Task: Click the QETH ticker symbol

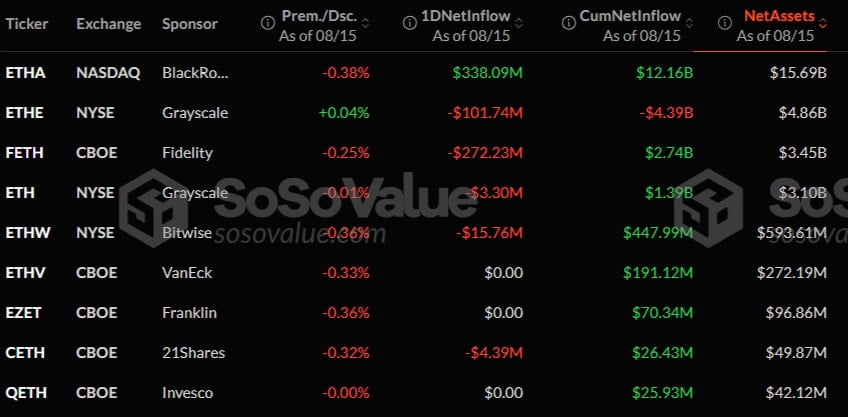Action: click(25, 392)
